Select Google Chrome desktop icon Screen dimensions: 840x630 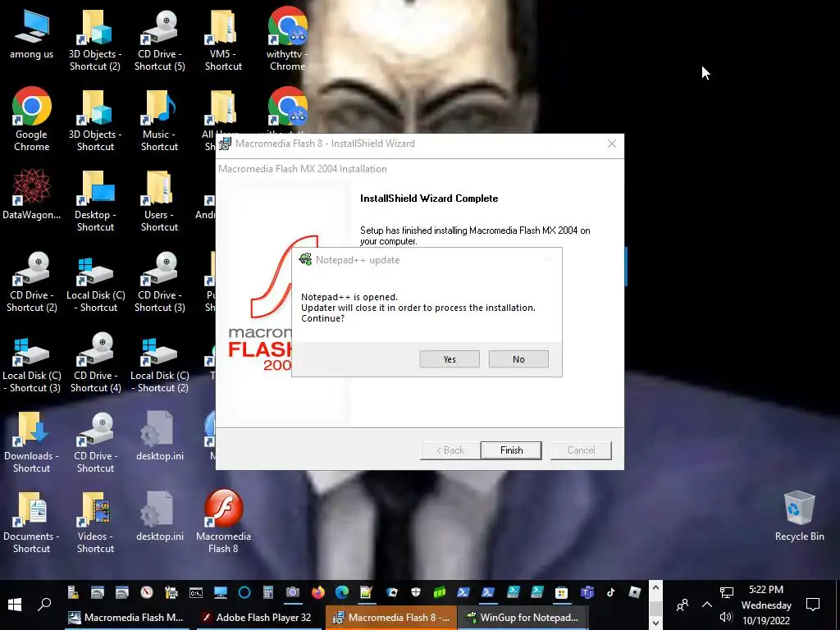pos(32,120)
